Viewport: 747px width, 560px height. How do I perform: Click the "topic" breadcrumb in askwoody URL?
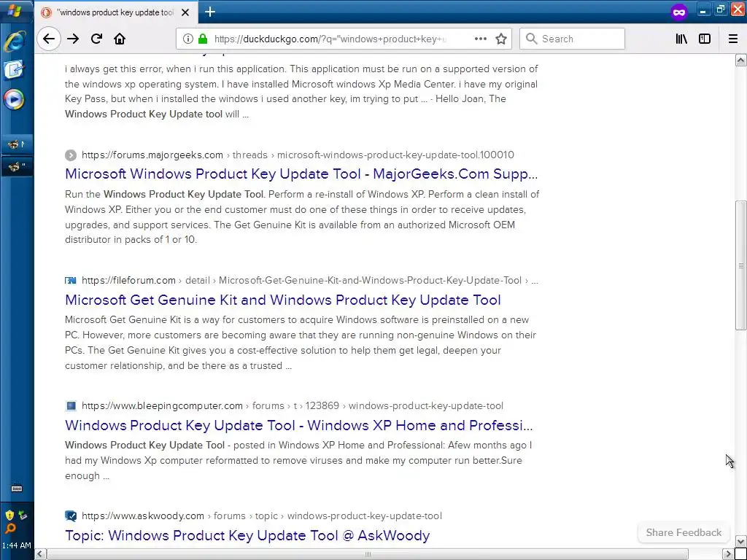click(x=266, y=516)
